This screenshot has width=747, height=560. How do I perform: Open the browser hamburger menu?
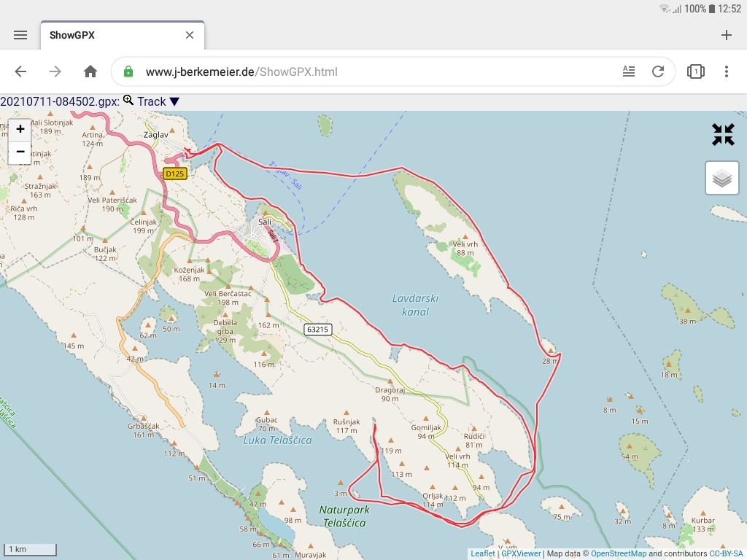[20, 35]
